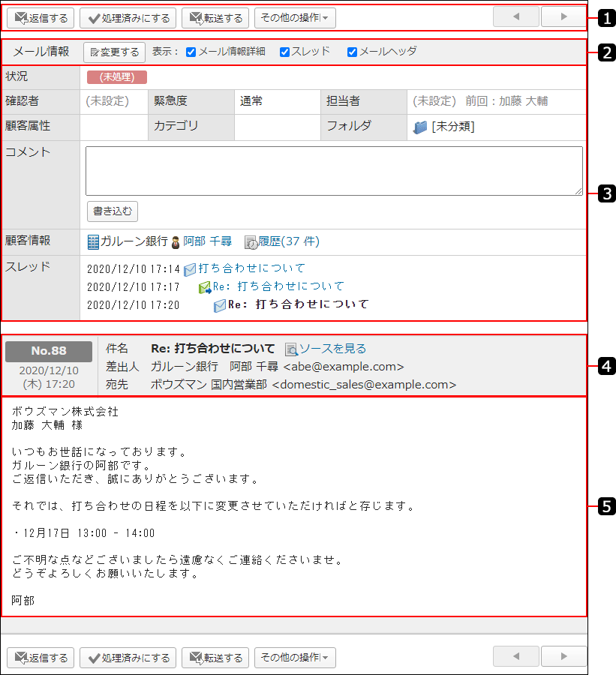The height and width of the screenshot is (675, 616).
Task: Uncheck the メール情報詳細 checkbox
Action: (x=191, y=52)
